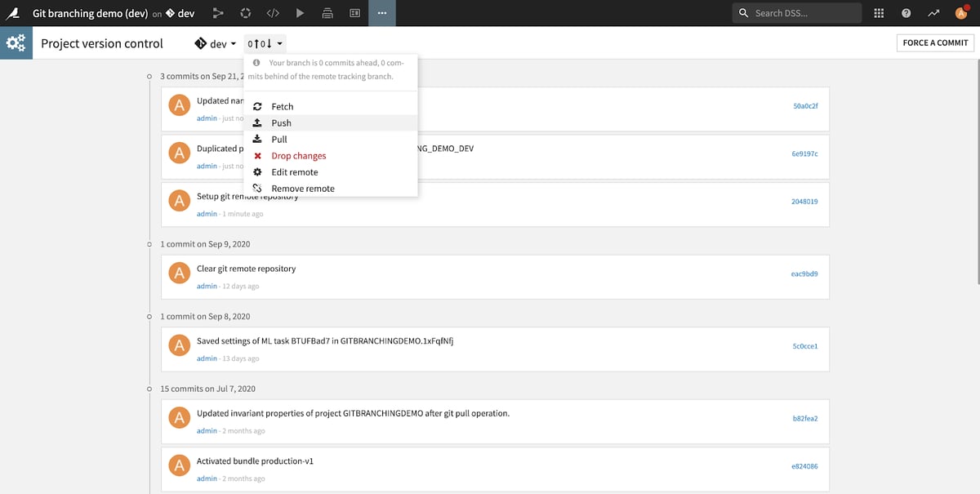Click the ellipsis more-options icon
The height and width of the screenshot is (494, 980).
tap(382, 12)
